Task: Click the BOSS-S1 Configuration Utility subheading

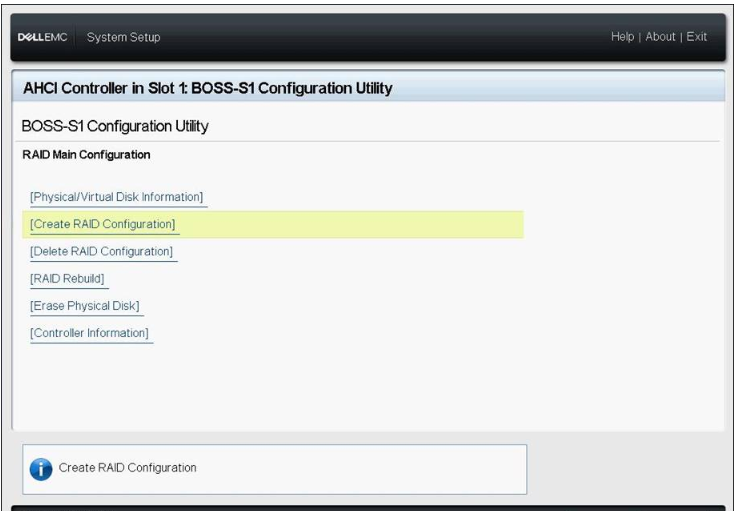Action: (x=115, y=126)
